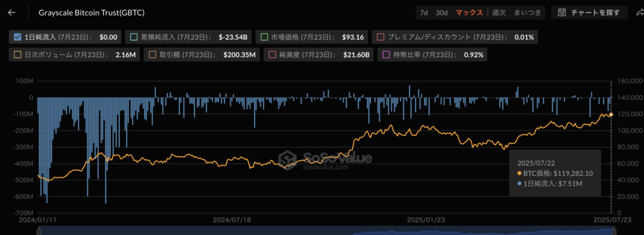Click the Grayscale Bitcoin Trust(GBTC) title
644x235 pixels.
91,13
